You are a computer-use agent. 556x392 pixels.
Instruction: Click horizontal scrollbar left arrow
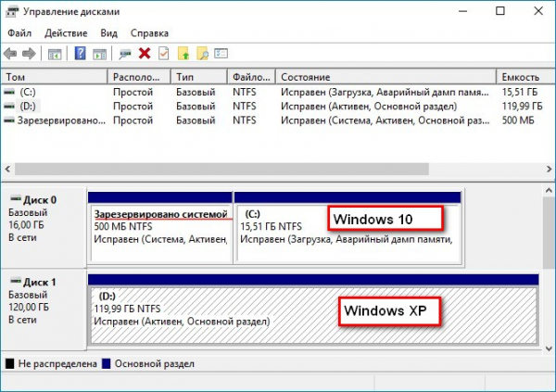[x=7, y=170]
